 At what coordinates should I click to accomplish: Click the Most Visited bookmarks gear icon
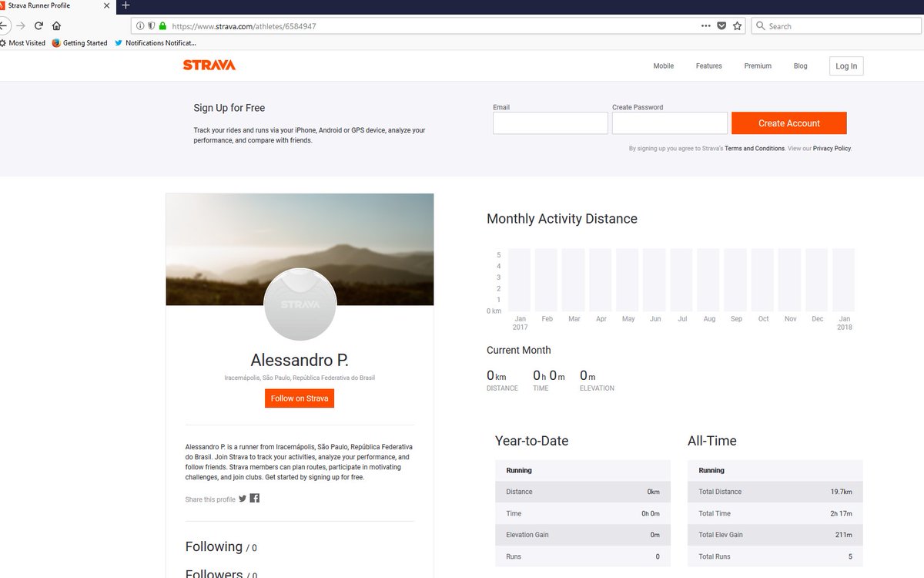(x=3, y=43)
